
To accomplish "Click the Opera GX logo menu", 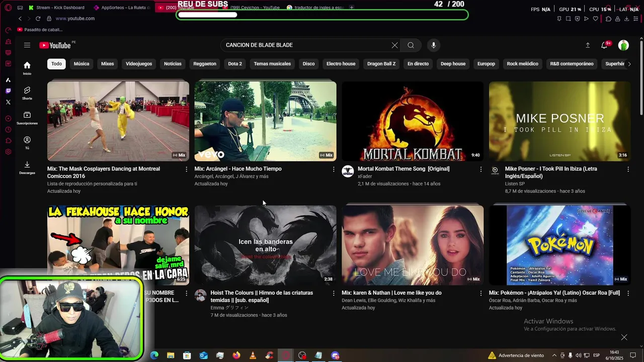I will point(8,8).
